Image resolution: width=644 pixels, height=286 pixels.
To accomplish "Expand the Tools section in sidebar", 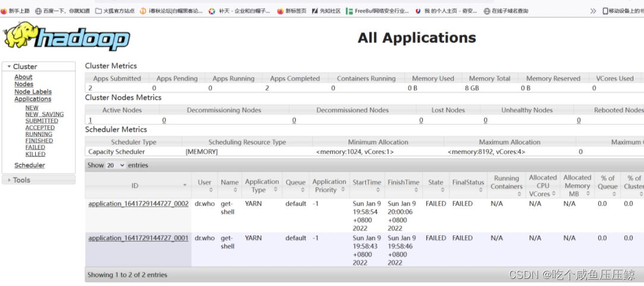I will [21, 180].
